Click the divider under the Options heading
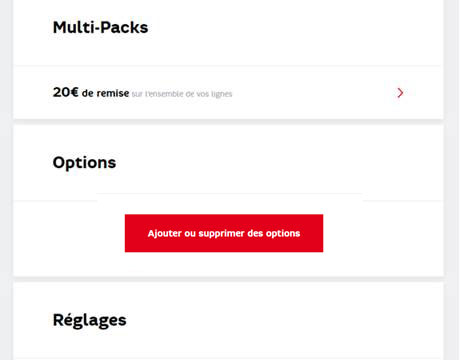This screenshot has height=360, width=460. pyautogui.click(x=228, y=201)
